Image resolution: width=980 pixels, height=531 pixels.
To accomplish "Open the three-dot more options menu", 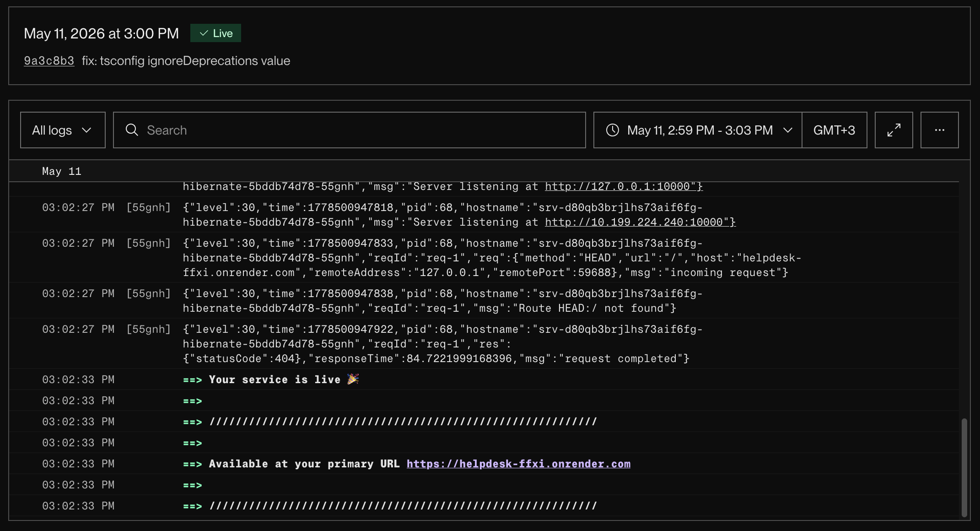I will coord(940,130).
